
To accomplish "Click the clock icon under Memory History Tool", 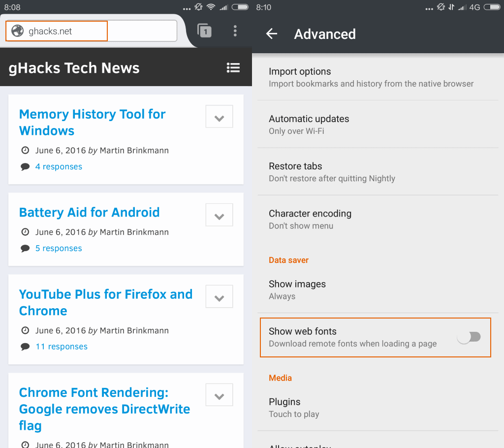I will (25, 150).
